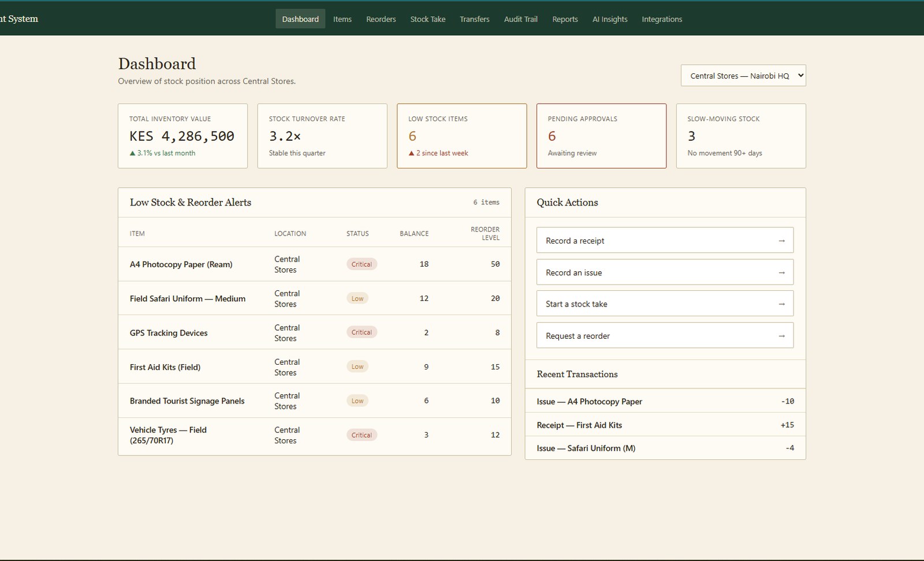Viewport: 924px width, 561px height.
Task: Click the Record a receipt button
Action: click(665, 240)
